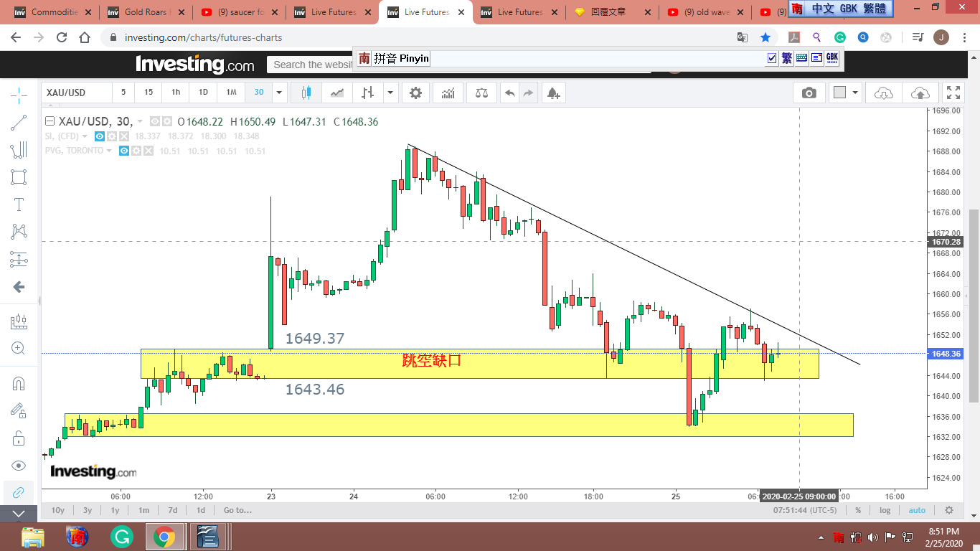Open the chart style dropdown arrow

(390, 93)
